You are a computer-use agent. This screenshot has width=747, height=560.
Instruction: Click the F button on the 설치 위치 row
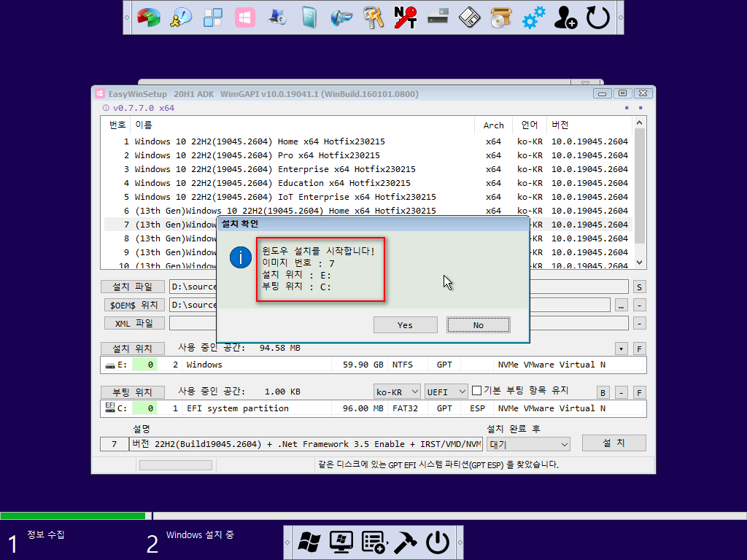click(x=639, y=349)
